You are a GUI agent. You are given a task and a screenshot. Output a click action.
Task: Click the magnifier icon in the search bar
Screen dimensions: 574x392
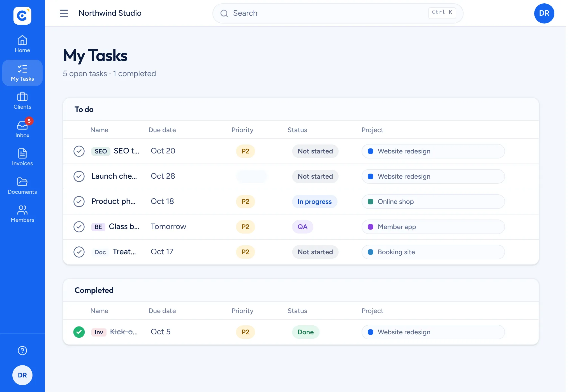pyautogui.click(x=224, y=13)
